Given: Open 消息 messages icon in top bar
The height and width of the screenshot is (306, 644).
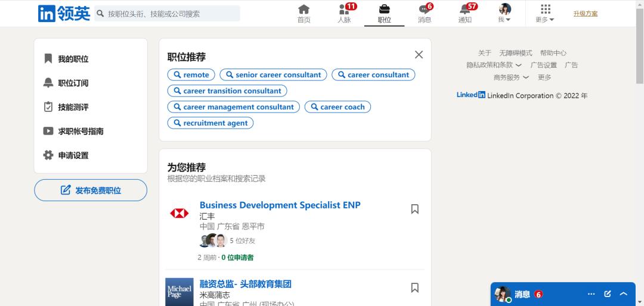Looking at the screenshot, I should point(425,14).
